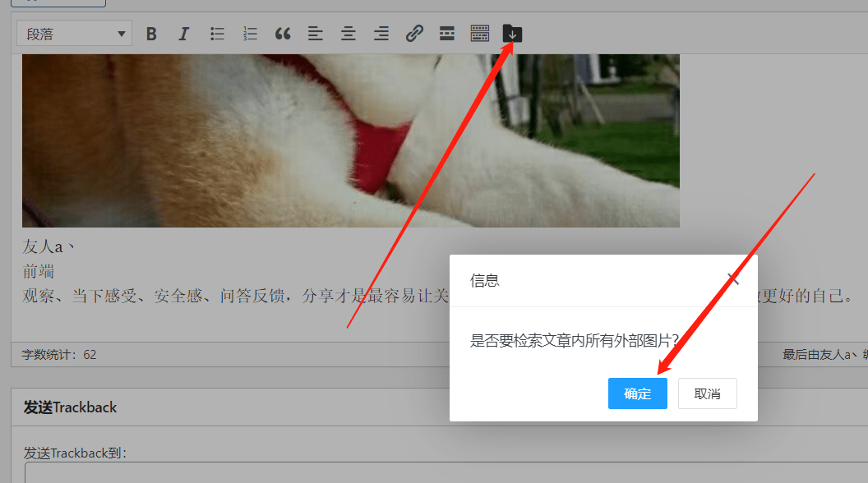Apply italic formatting
This screenshot has width=868, height=483.
(184, 33)
